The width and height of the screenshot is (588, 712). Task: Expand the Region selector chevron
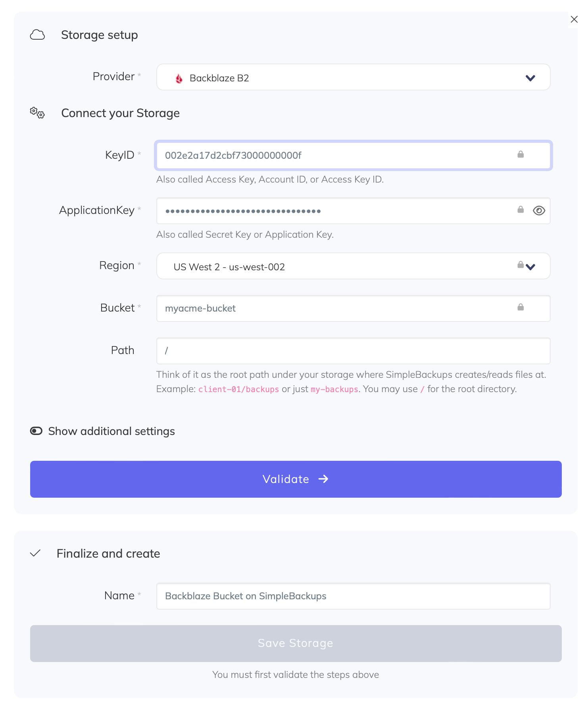[x=530, y=267]
